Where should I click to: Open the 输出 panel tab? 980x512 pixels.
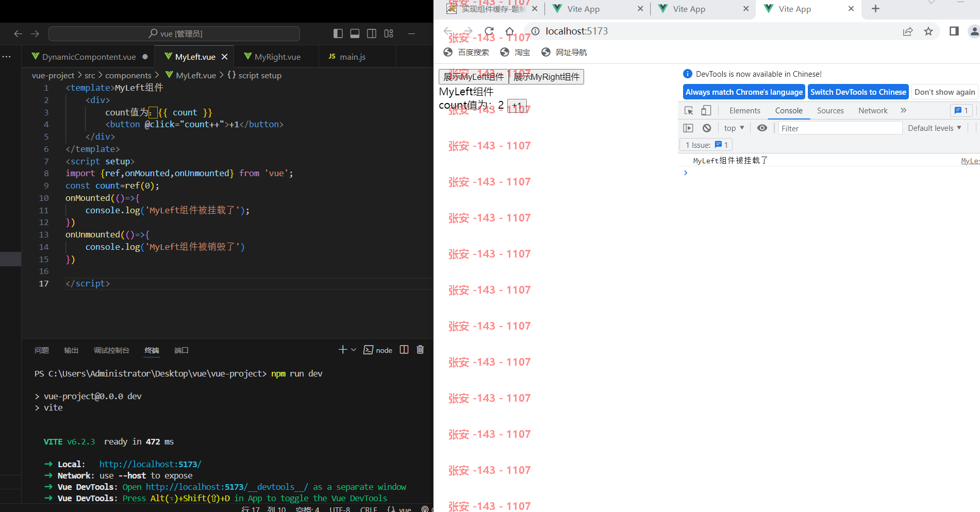coord(71,350)
